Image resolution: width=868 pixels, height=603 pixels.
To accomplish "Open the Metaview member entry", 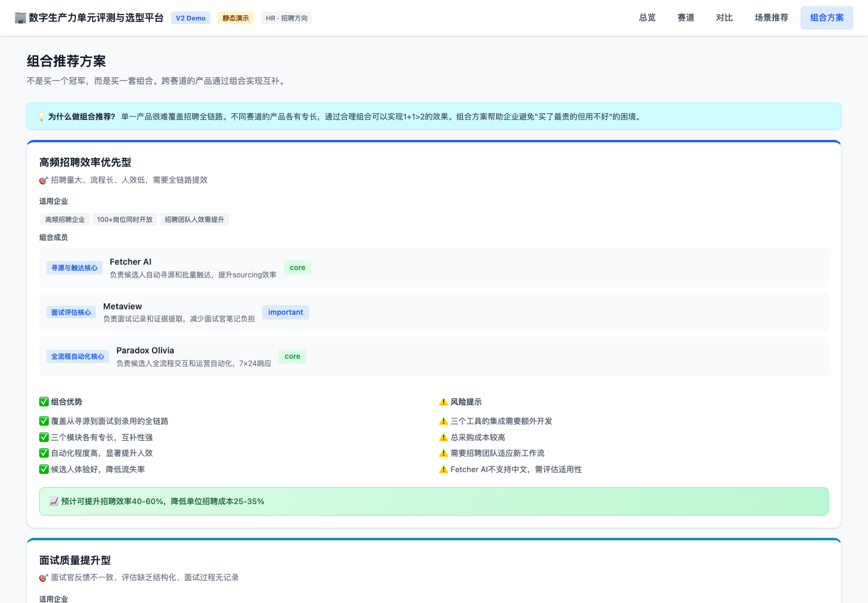I will click(x=434, y=312).
